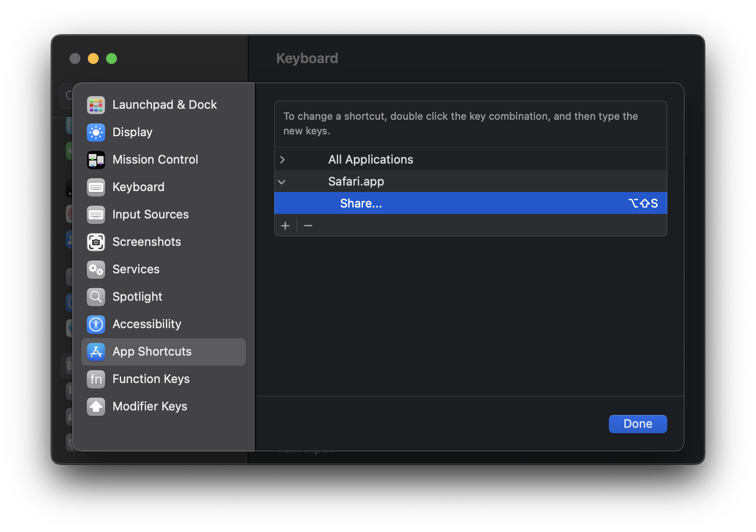Click the App Shortcuts icon
The image size is (756, 532).
pyautogui.click(x=96, y=351)
